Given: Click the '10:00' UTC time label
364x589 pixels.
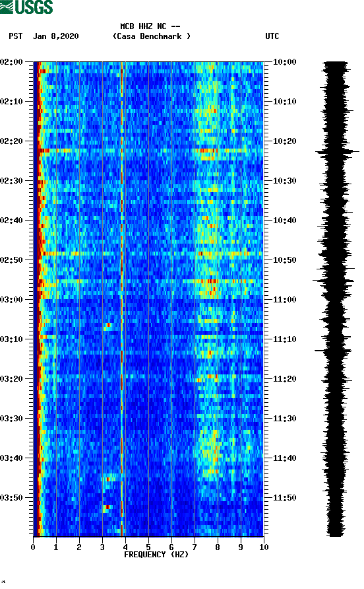Looking at the screenshot, I should tap(284, 61).
